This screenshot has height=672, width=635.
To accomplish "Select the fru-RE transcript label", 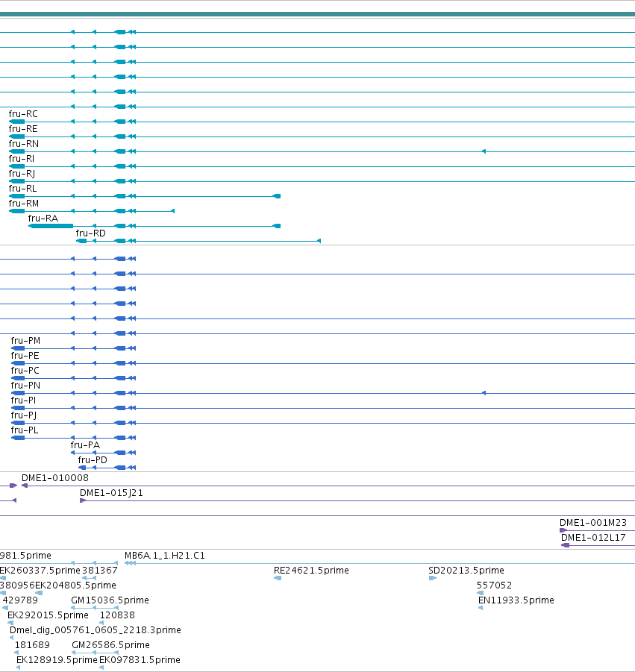I will pos(23,129).
